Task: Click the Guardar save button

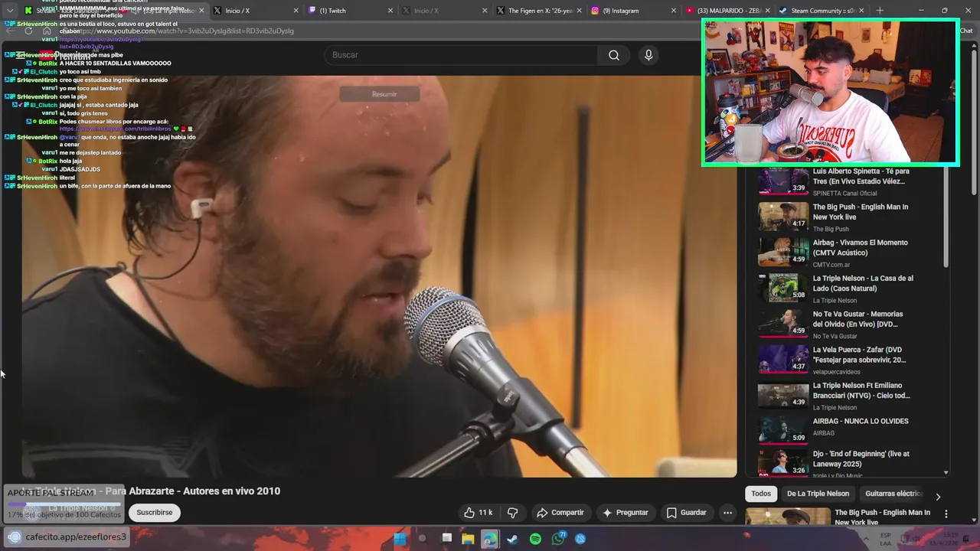Action: point(687,513)
